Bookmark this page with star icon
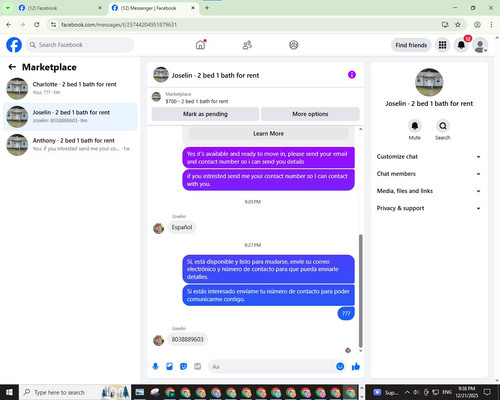Viewport: 500px width, 400px height. (x=458, y=25)
